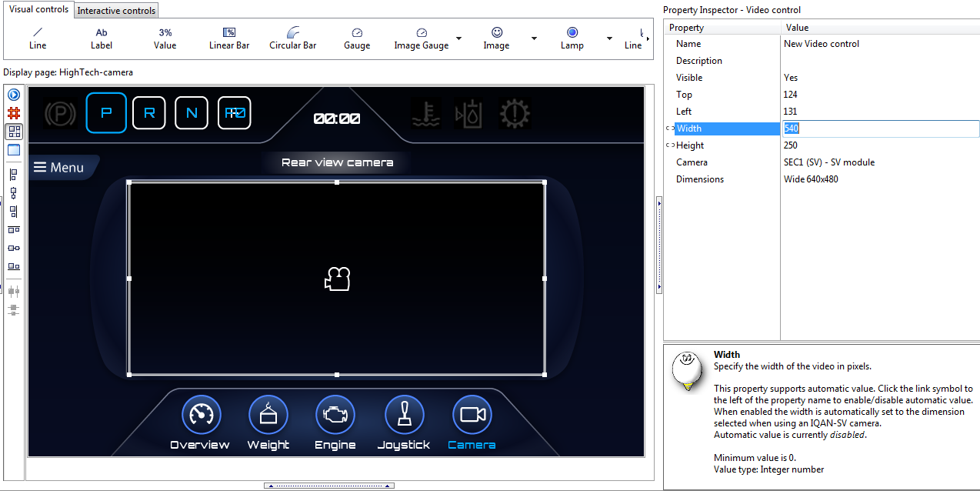The width and height of the screenshot is (980, 491).
Task: Select the Image smiley control
Action: tap(497, 38)
